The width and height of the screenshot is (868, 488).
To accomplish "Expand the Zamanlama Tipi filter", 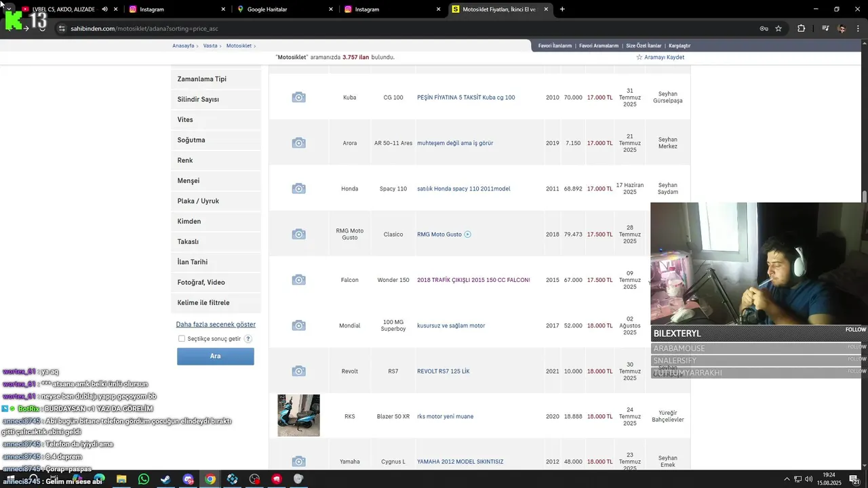I will coord(216,79).
